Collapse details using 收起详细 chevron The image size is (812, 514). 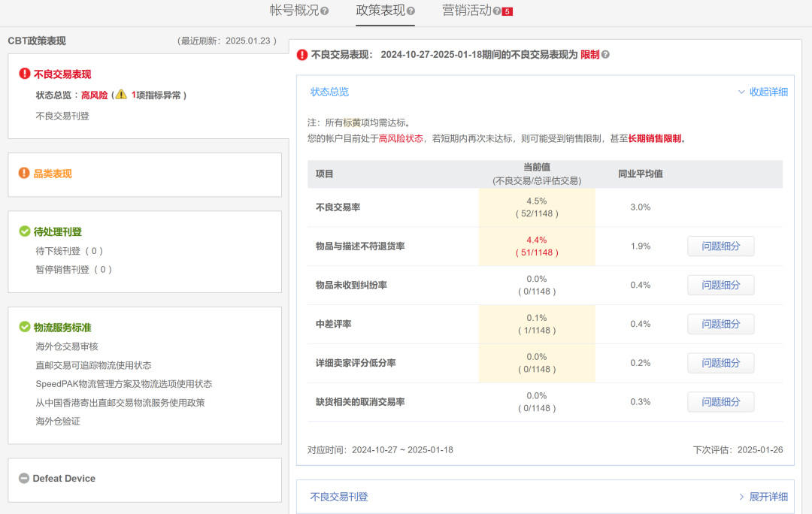[764, 92]
